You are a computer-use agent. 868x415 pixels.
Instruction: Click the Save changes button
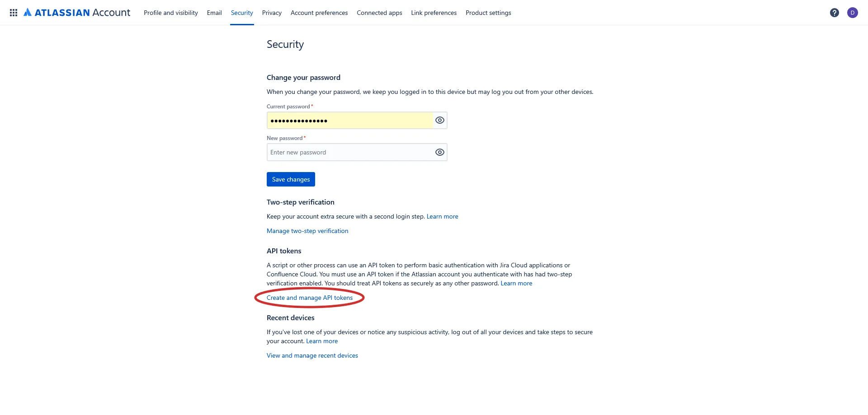coord(291,179)
